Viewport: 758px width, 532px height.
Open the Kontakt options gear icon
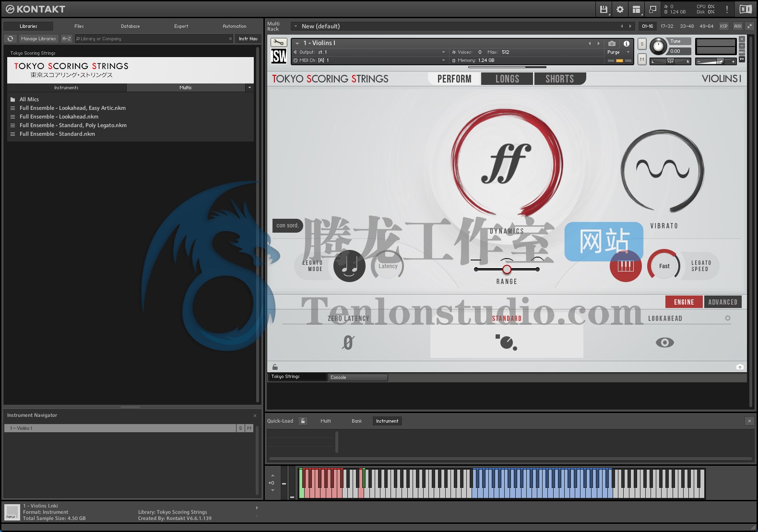pos(620,9)
